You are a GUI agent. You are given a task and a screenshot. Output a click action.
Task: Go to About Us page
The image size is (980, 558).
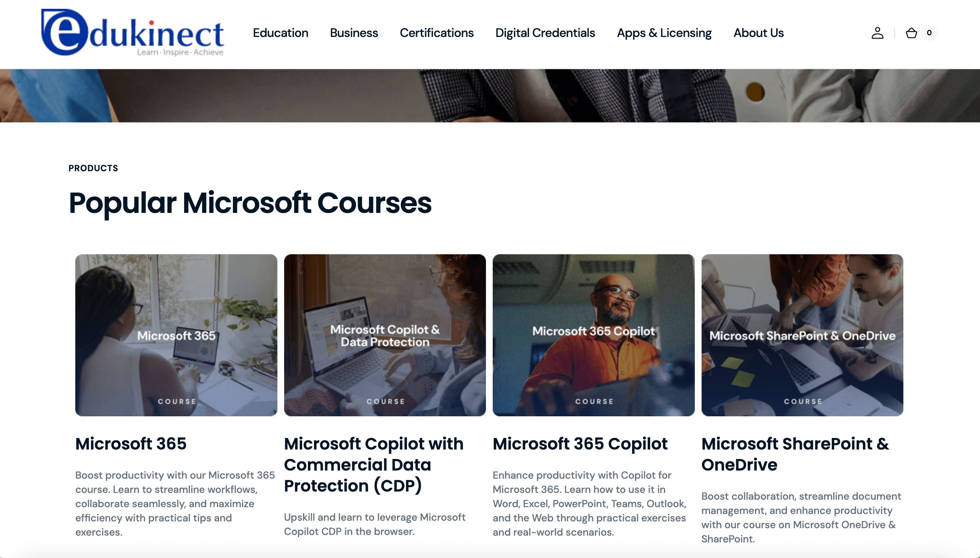click(x=759, y=33)
